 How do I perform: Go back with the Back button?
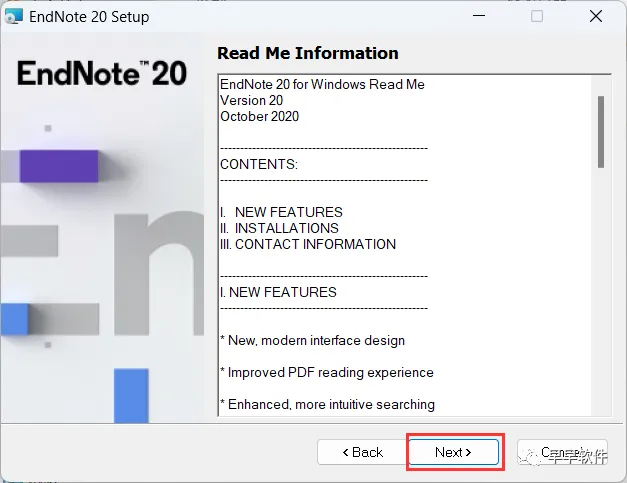(363, 452)
